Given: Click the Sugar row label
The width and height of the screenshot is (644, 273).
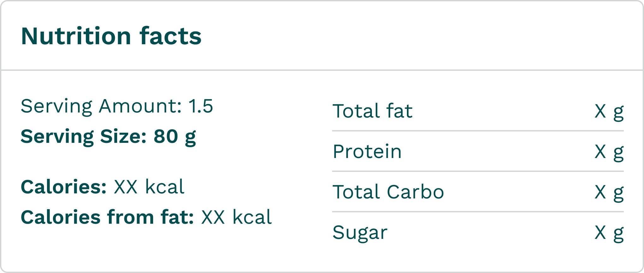Looking at the screenshot, I should [x=360, y=233].
